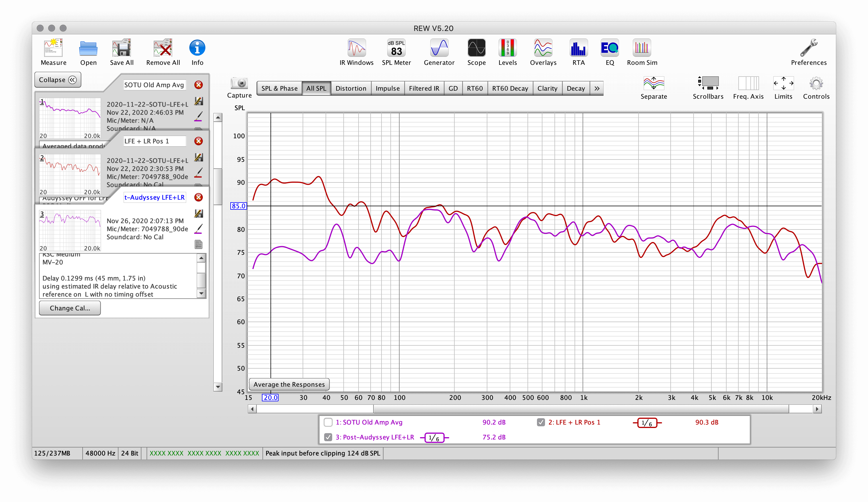Open the Info panel icon
This screenshot has width=868, height=502.
pos(197,48)
